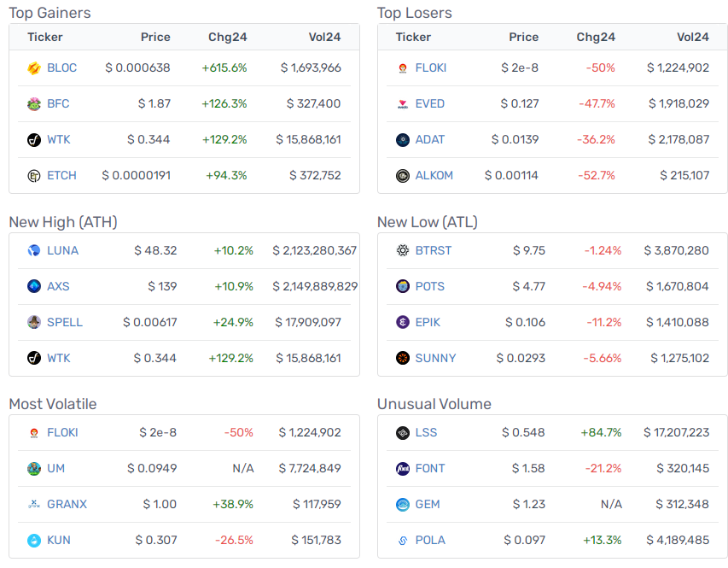
Task: Click the ETCH token icon
Action: pyautogui.click(x=34, y=176)
